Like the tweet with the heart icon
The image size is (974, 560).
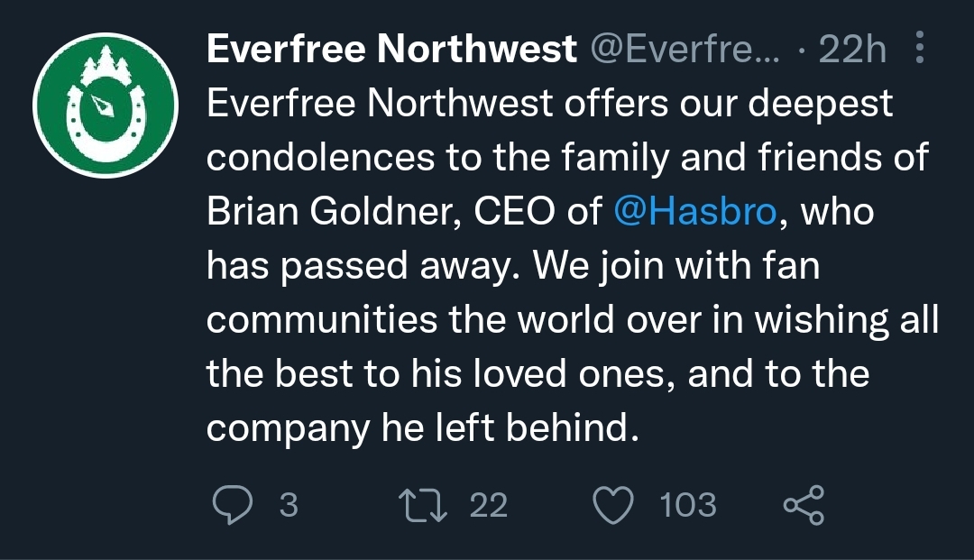[x=613, y=505]
